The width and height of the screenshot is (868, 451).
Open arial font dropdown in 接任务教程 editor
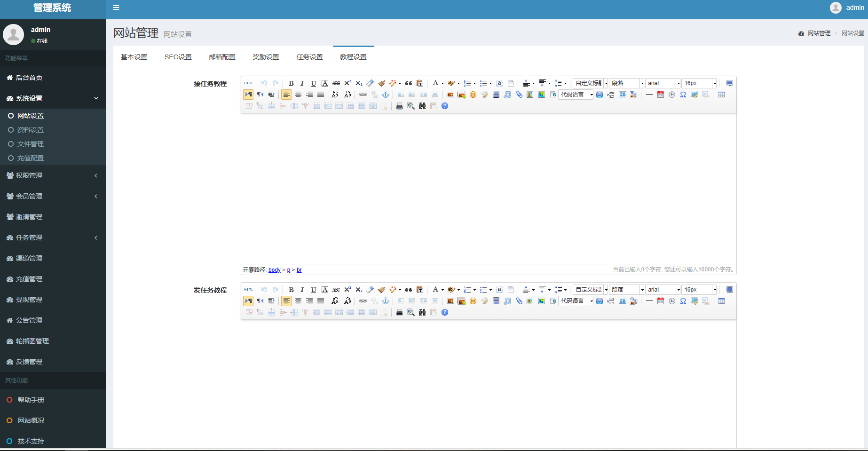[x=663, y=83]
